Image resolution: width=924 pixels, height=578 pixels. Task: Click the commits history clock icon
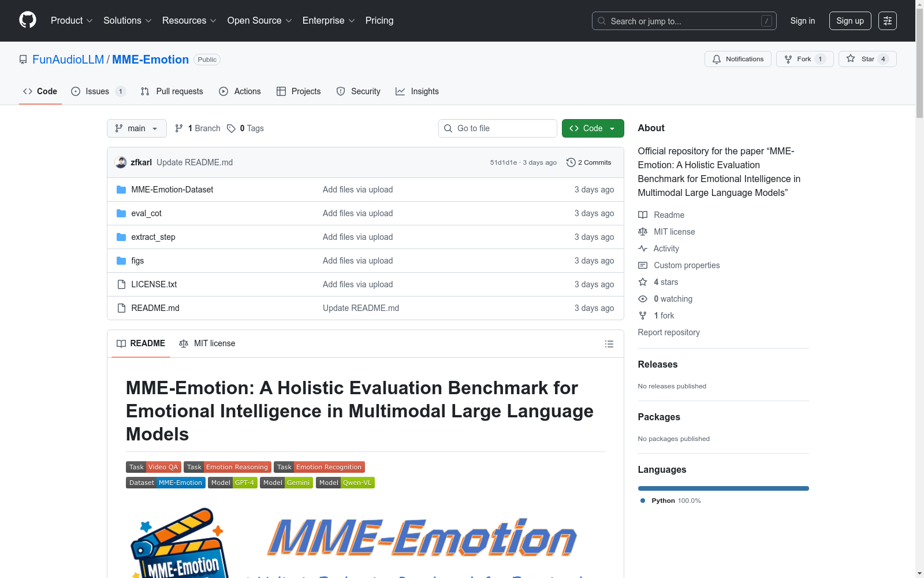point(571,162)
